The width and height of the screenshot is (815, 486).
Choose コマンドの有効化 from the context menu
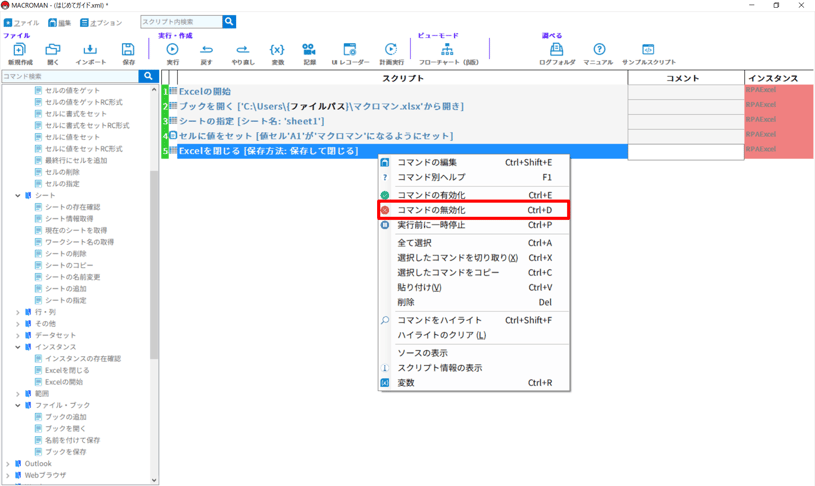[x=431, y=196]
